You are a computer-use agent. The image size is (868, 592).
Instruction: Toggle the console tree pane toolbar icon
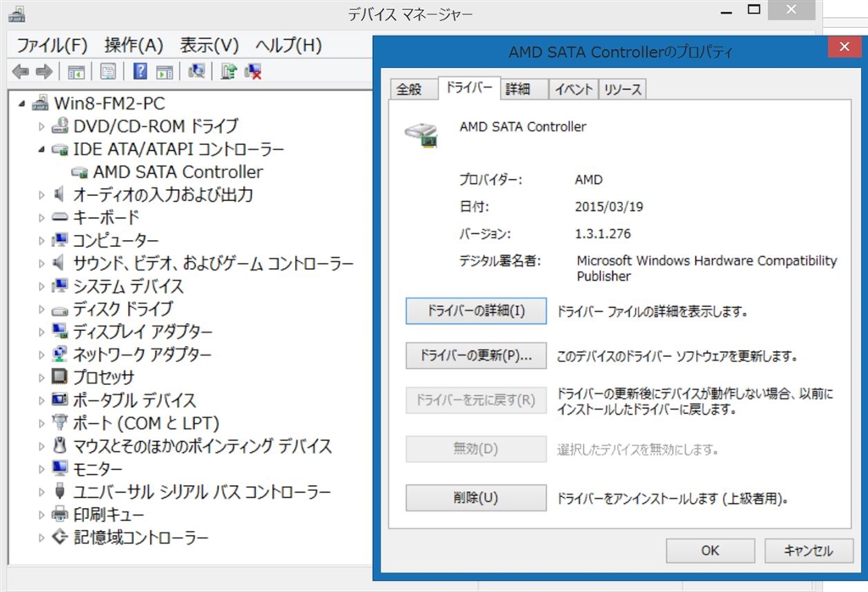coord(75,71)
